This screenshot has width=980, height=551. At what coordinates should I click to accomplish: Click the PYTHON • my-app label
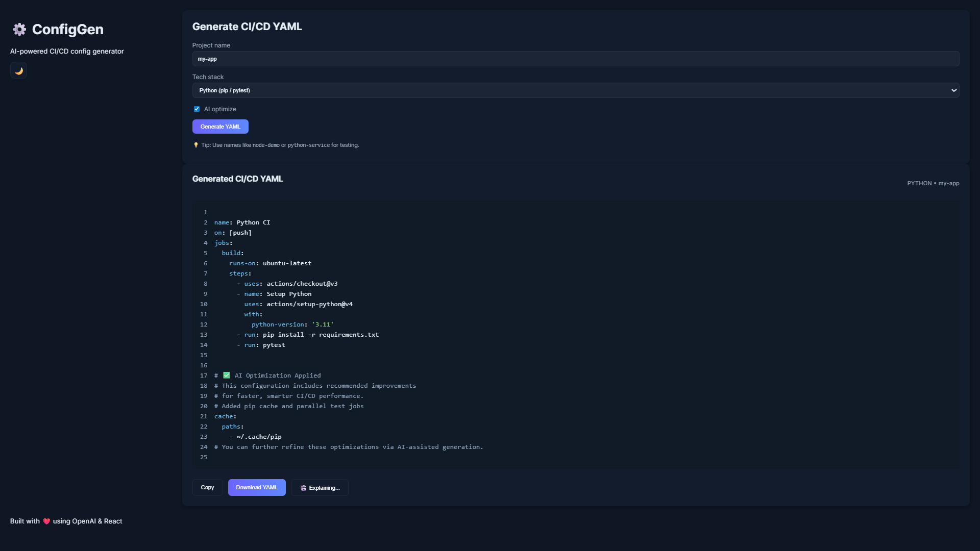[x=933, y=183]
